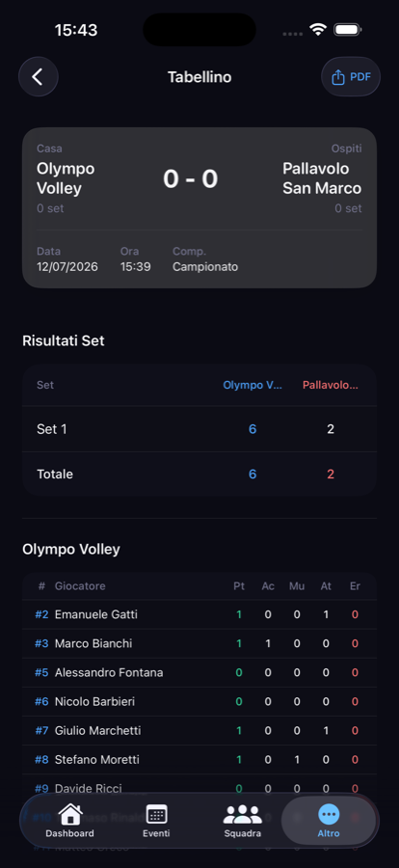Screen dimensions: 399x868
Task: Select Nicolo Barbieri player row
Action: [x=199, y=701]
